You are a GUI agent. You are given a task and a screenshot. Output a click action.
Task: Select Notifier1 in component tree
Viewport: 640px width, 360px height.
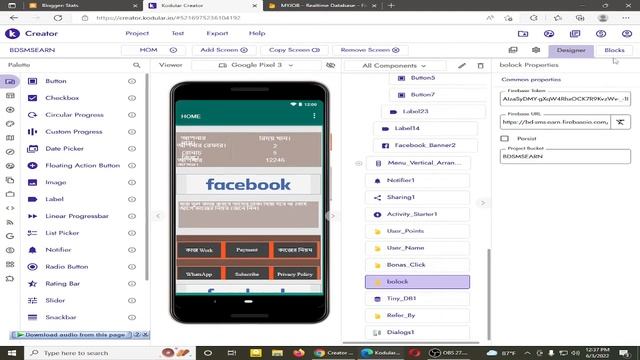coord(417,180)
